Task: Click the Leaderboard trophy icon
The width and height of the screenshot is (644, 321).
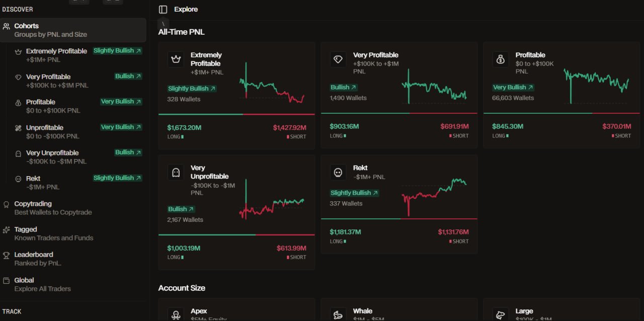Action: [x=6, y=255]
